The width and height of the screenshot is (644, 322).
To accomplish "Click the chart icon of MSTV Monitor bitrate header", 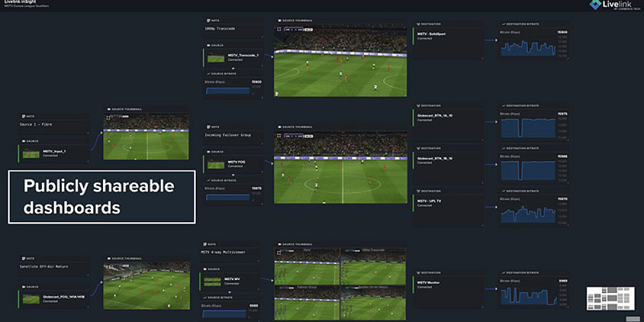I will pos(503,272).
